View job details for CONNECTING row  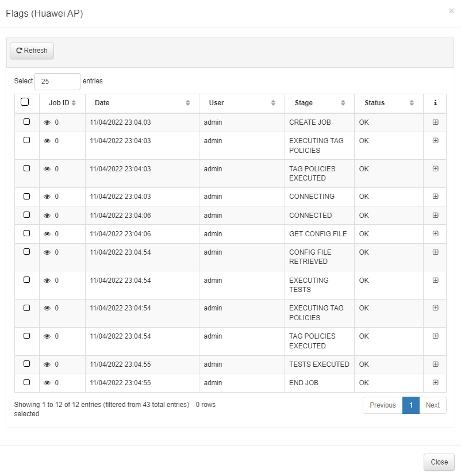(x=47, y=197)
